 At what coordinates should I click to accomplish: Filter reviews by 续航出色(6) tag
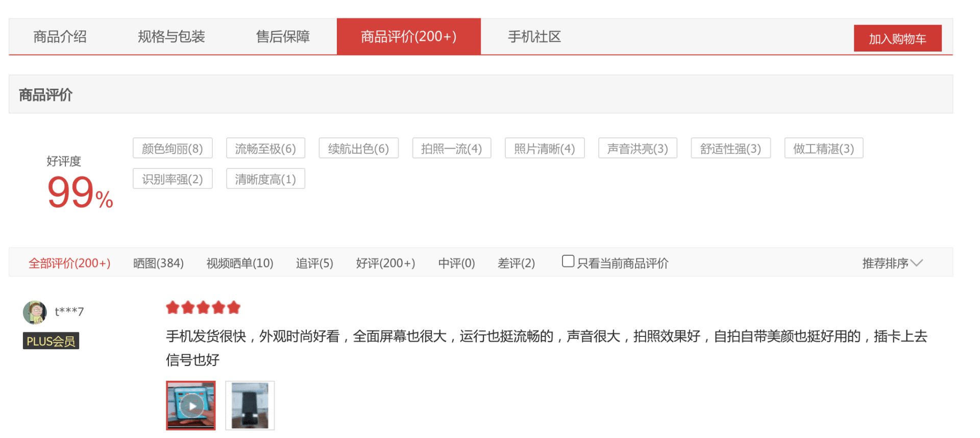click(x=358, y=149)
